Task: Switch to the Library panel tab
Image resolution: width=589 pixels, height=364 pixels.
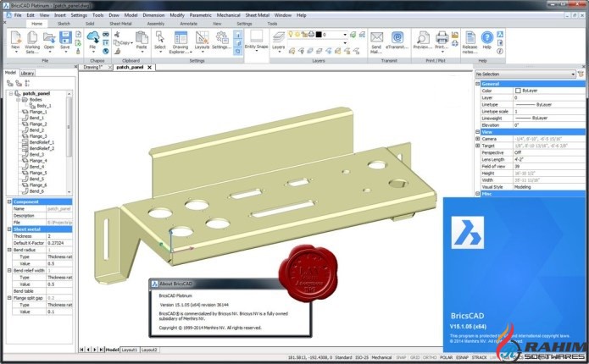Action: coord(27,73)
